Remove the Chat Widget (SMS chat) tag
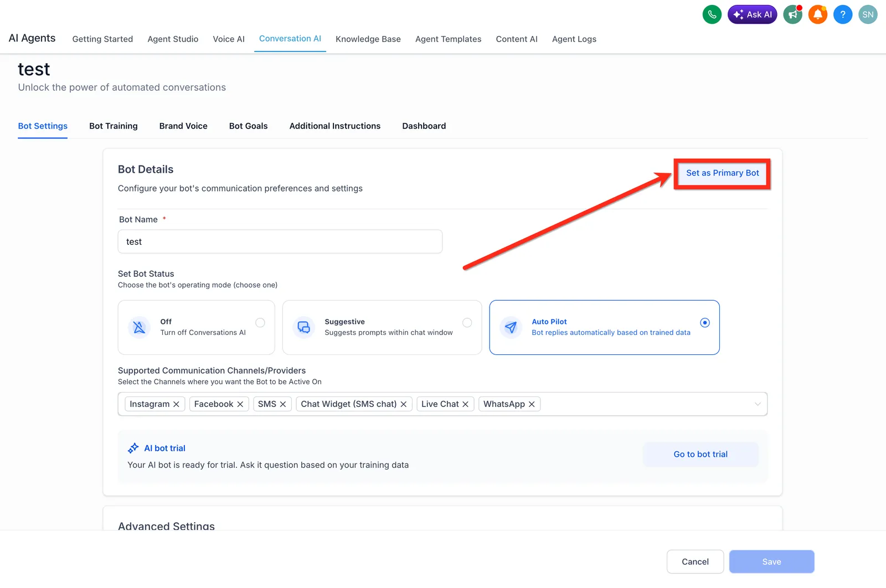 [404, 404]
